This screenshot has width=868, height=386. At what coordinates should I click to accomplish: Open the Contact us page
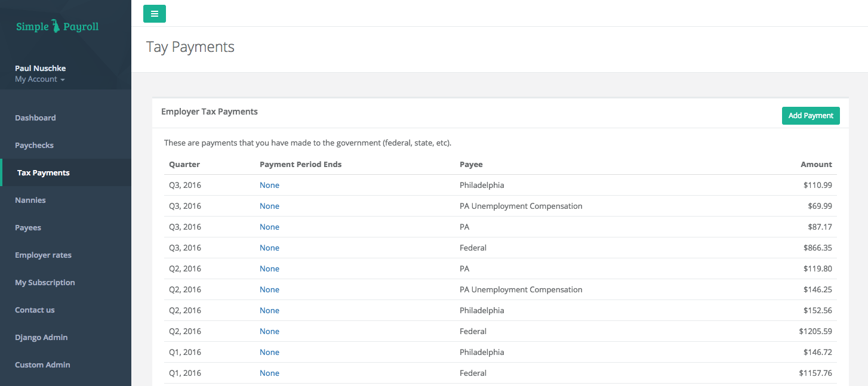(35, 310)
